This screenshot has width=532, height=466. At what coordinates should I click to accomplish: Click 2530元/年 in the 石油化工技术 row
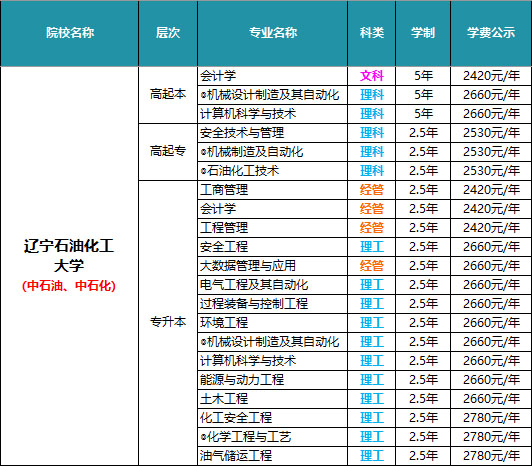click(x=491, y=171)
